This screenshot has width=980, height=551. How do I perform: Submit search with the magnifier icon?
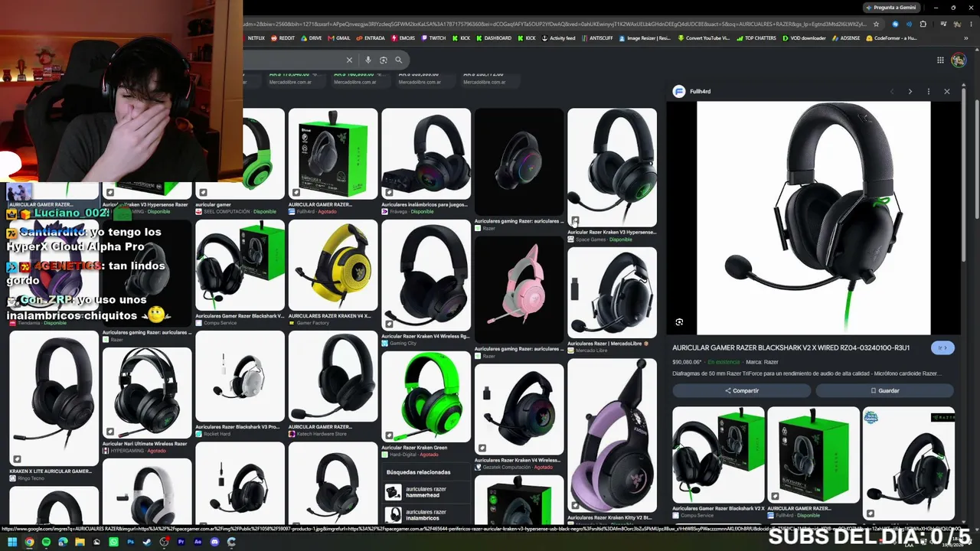pos(398,60)
